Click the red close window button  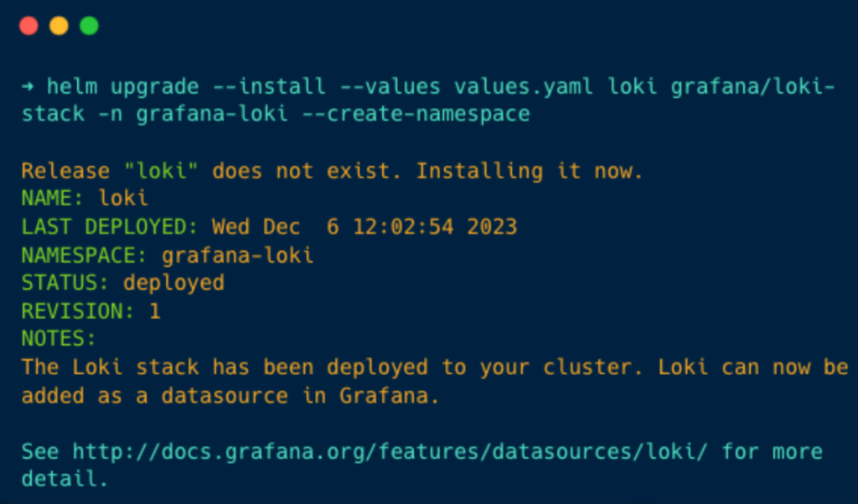pyautogui.click(x=28, y=26)
